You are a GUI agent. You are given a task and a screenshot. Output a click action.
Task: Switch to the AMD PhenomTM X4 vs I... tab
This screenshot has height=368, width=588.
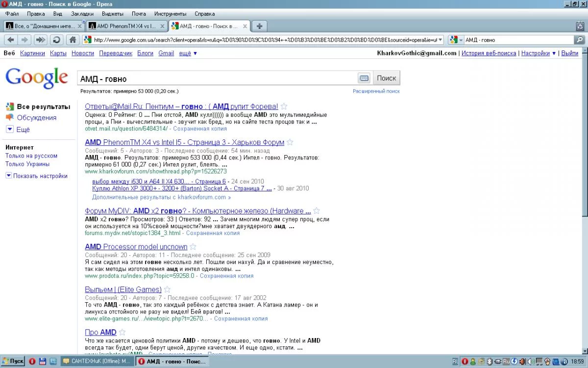[x=126, y=26]
